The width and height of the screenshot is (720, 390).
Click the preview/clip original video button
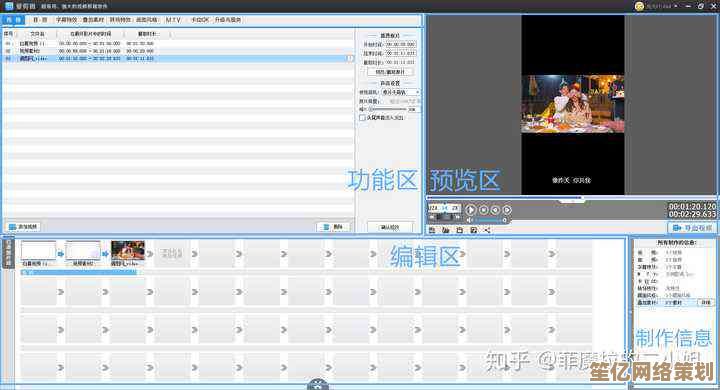click(390, 72)
